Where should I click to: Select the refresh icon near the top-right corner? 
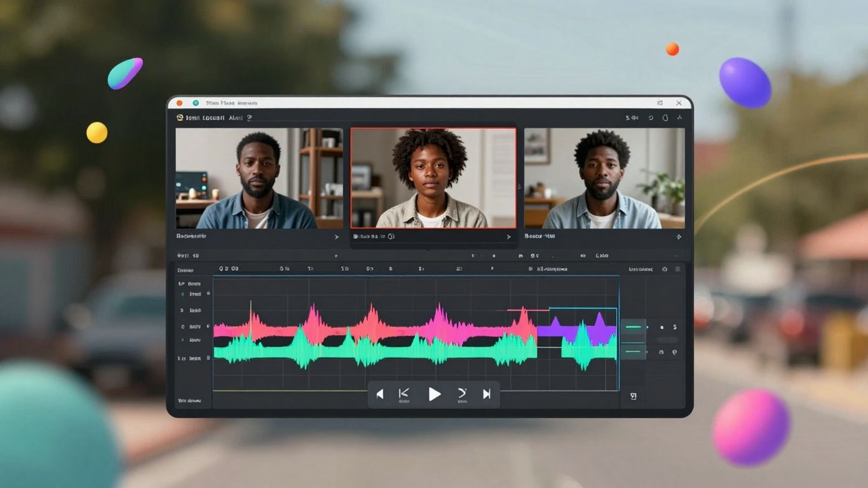[664, 118]
